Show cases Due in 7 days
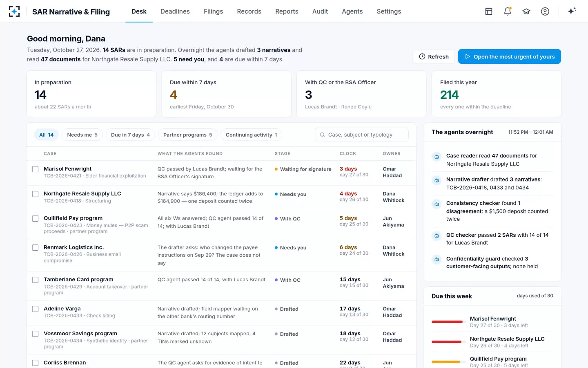The height and width of the screenshot is (368, 588). (x=130, y=135)
